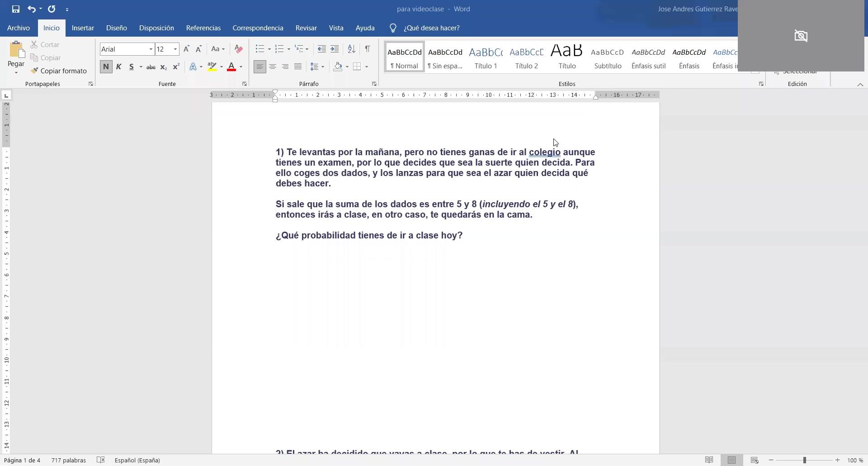The image size is (868, 466).
Task: Click the multilevel list icon
Action: [x=299, y=49]
